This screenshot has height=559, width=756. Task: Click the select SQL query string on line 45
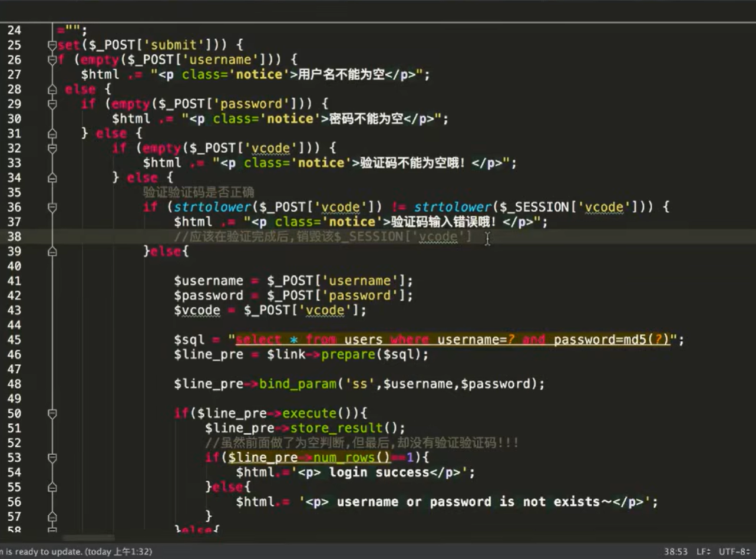(x=453, y=340)
